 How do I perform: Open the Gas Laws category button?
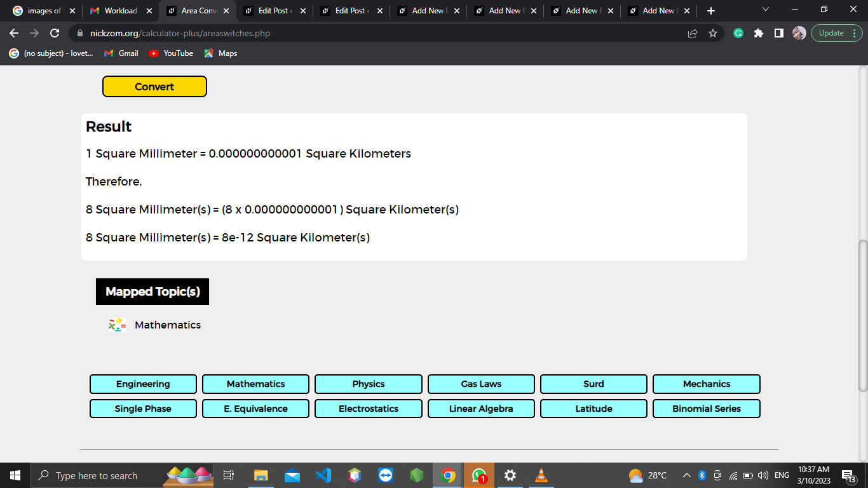tap(481, 384)
